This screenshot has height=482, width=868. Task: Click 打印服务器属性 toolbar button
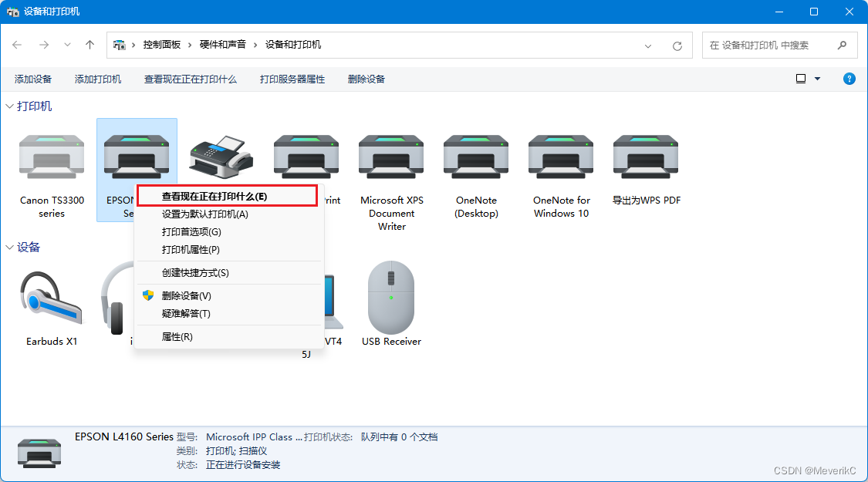(x=292, y=79)
